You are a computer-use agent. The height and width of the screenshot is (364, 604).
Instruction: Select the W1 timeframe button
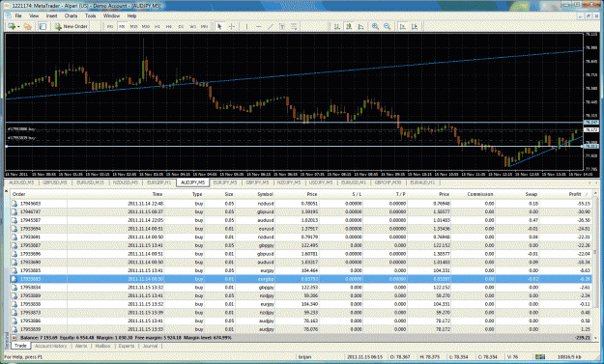coord(192,26)
